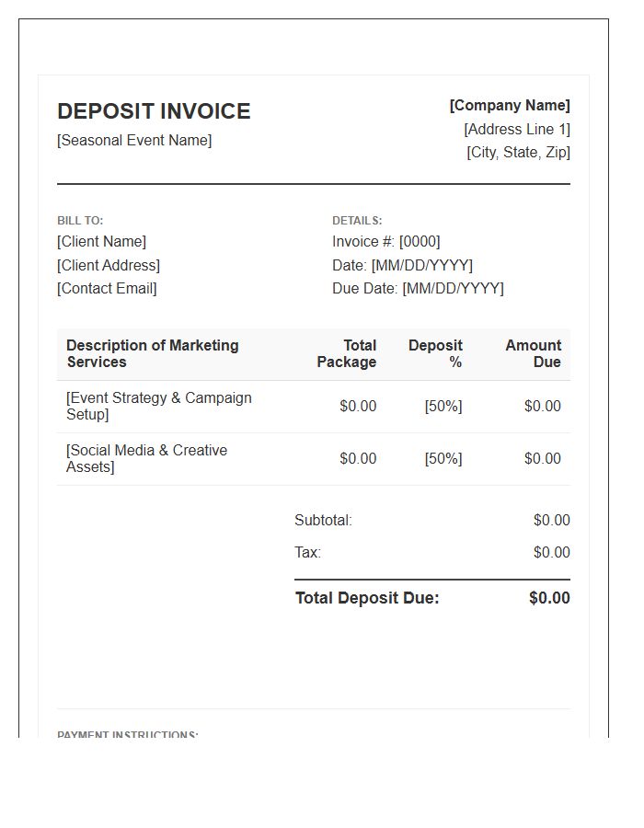Select the [Address Line 1] text

517,130
